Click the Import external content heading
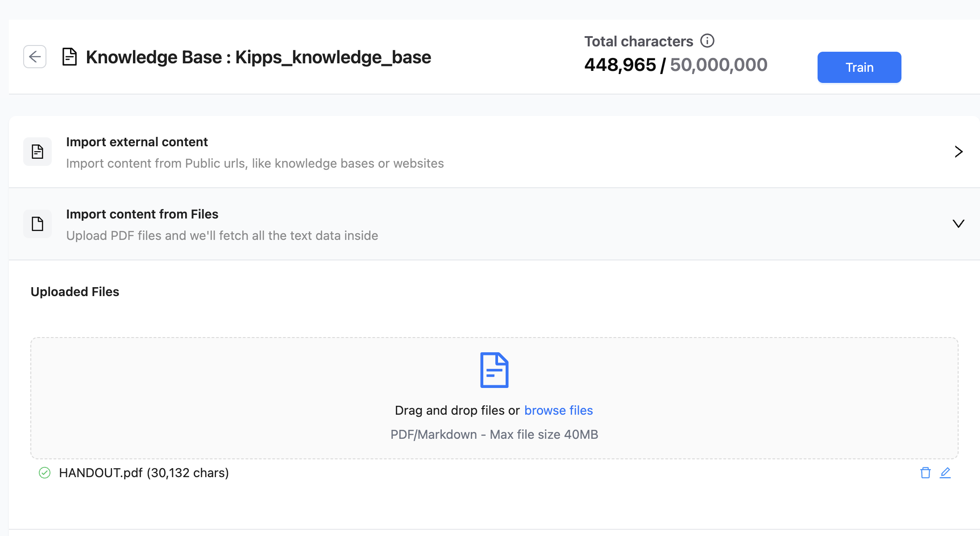The width and height of the screenshot is (980, 536). 137,142
